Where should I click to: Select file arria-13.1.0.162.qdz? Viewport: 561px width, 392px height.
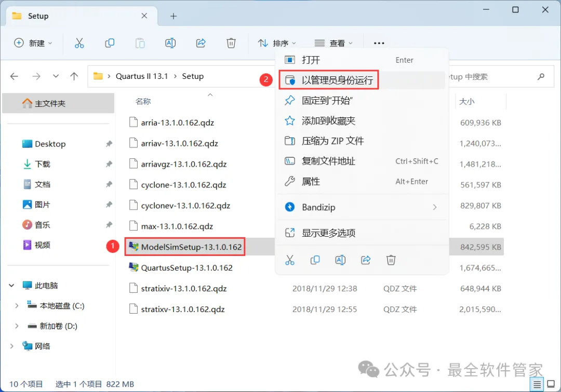[x=177, y=123]
